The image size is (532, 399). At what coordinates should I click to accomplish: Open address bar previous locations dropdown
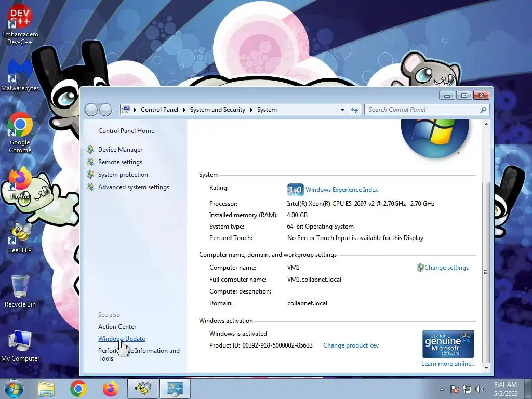[x=343, y=110]
